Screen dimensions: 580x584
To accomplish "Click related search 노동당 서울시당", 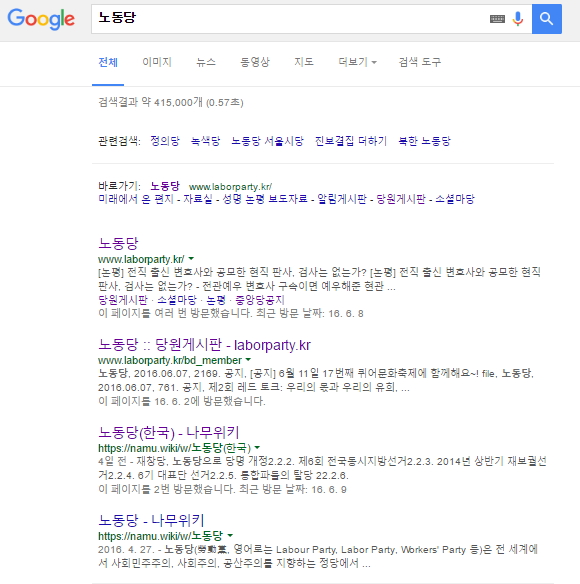I will [267, 141].
